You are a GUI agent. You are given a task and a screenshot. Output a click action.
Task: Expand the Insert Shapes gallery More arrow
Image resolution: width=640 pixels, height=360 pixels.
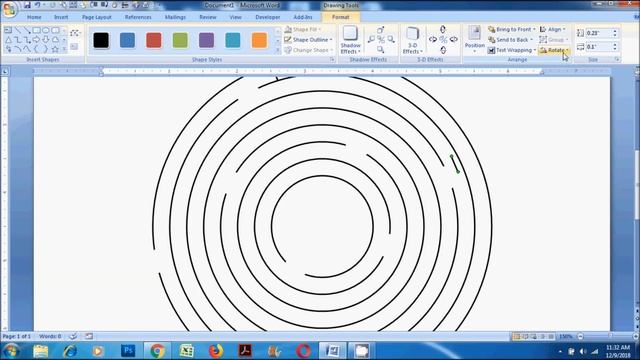point(64,49)
